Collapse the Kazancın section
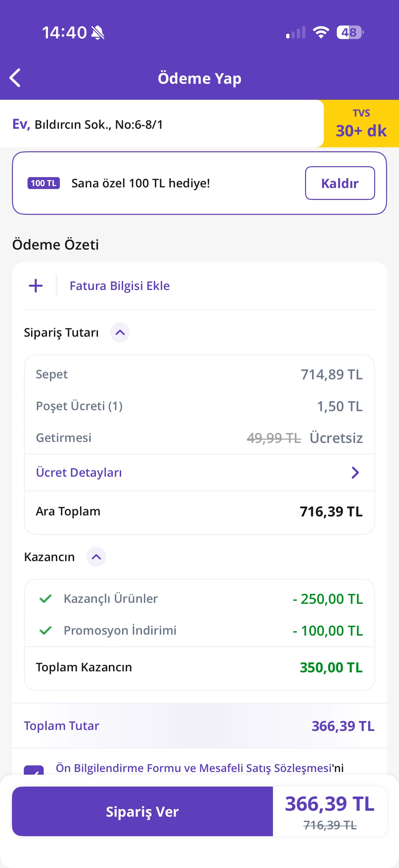The height and width of the screenshot is (868, 399). click(96, 557)
